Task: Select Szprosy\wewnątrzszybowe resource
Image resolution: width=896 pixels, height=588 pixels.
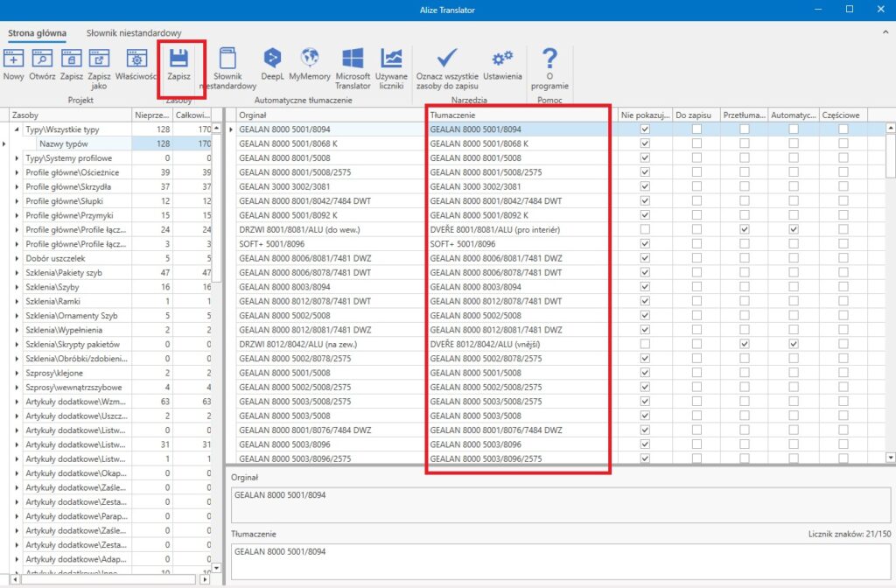Action: (73, 387)
